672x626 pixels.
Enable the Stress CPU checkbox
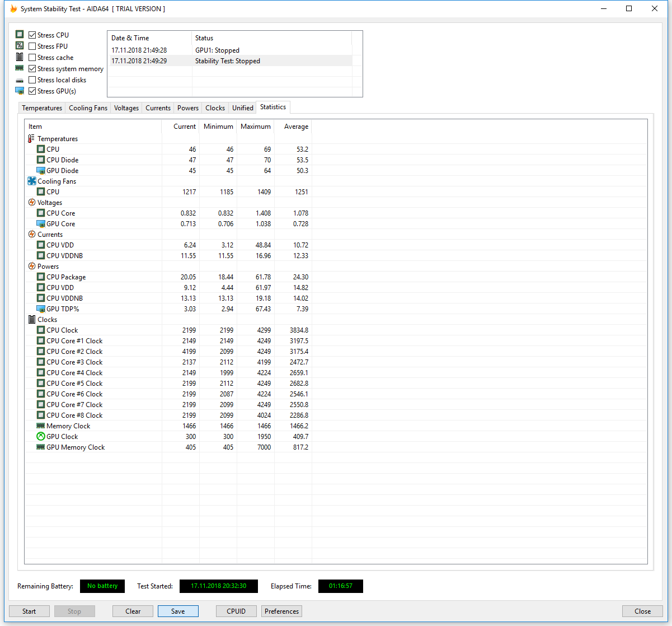(x=32, y=35)
